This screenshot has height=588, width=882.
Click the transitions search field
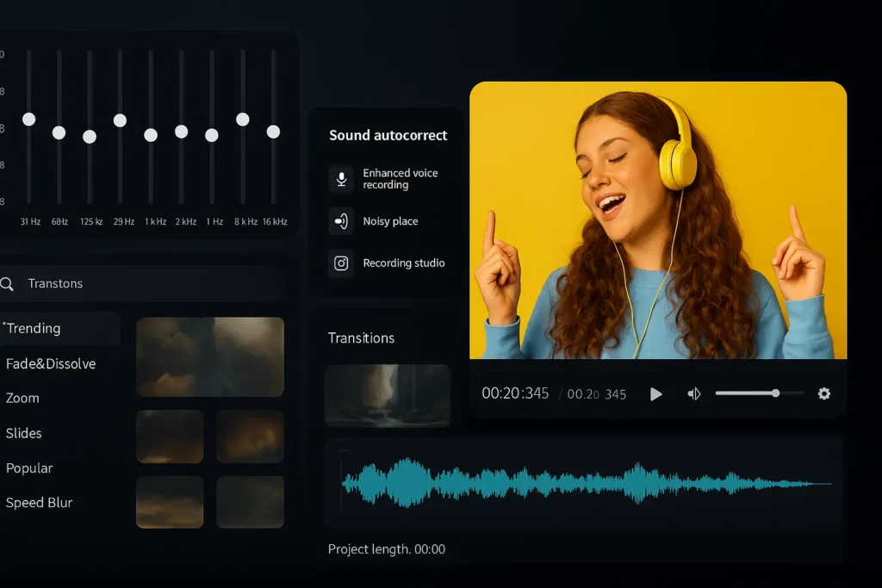[146, 284]
